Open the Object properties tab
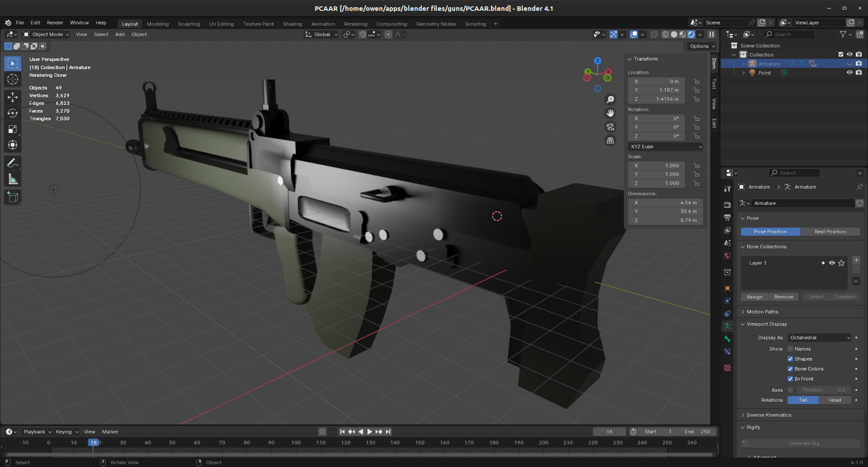868x467 pixels. tap(727, 288)
